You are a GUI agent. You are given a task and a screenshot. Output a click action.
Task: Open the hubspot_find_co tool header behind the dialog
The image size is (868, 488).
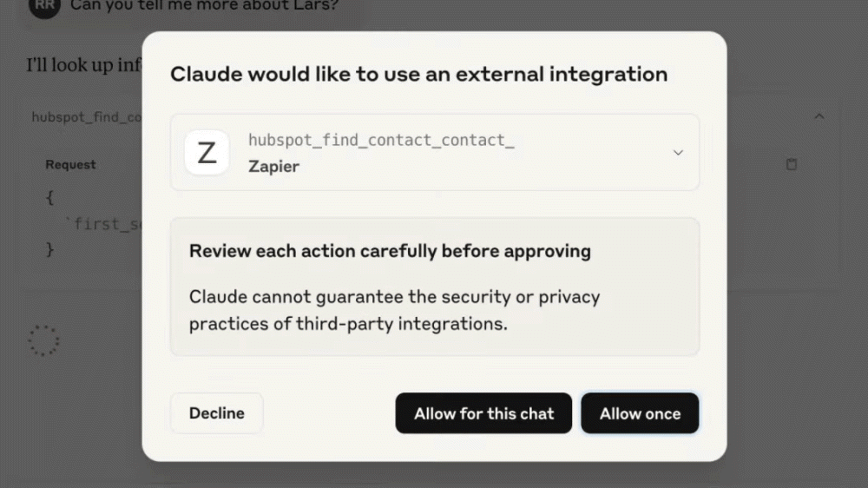(x=86, y=117)
